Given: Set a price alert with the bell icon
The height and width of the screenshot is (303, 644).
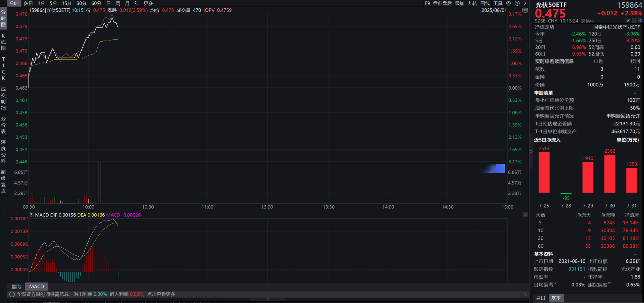Looking at the screenshot, I should coord(634,20).
